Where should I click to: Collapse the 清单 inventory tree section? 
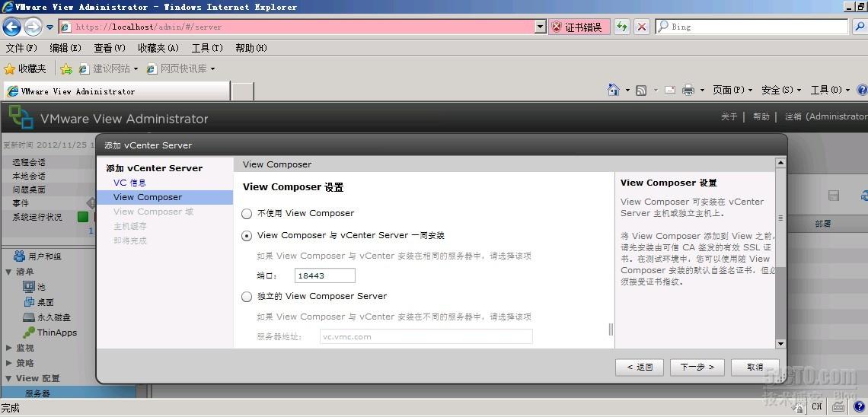[x=9, y=272]
